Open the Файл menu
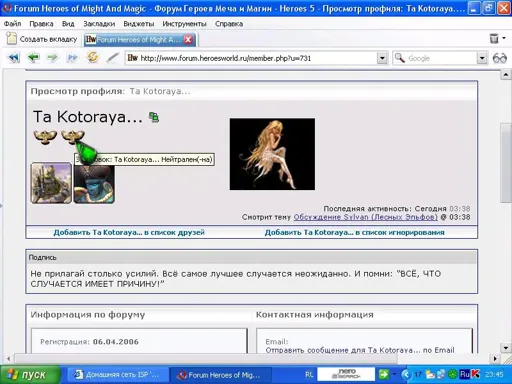The image size is (512, 384). click(12, 24)
